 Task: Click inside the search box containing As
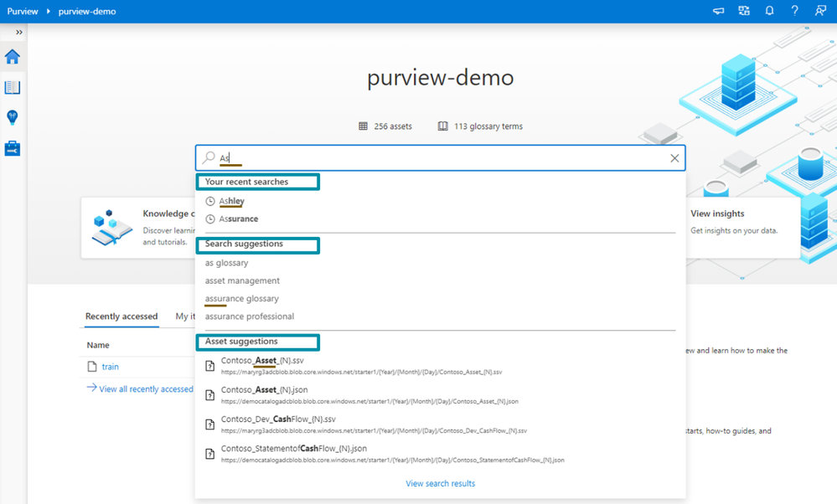click(441, 158)
